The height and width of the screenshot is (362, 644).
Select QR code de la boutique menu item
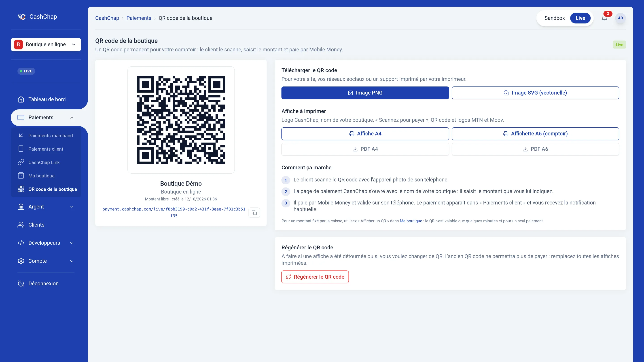pos(46,189)
